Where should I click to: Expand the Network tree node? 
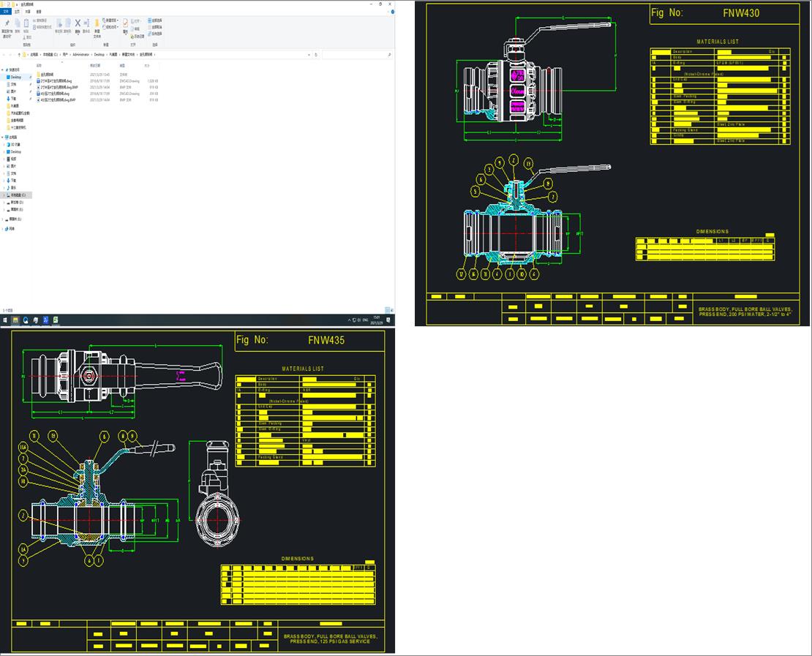click(3, 229)
